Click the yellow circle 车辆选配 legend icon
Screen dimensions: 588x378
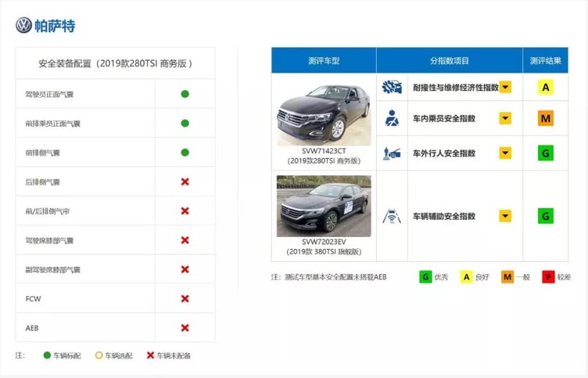click(99, 355)
